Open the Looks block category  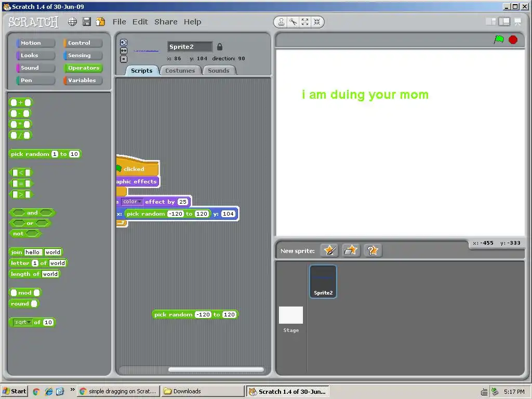tap(35, 55)
